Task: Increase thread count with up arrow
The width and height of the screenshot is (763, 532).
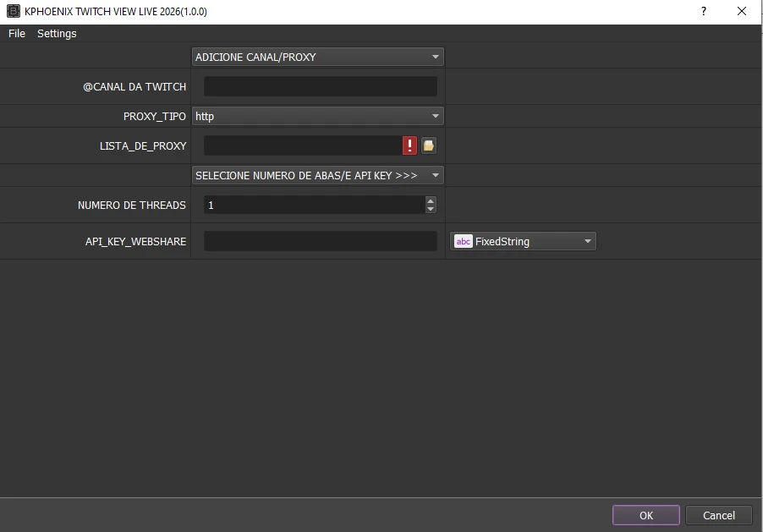Action: click(x=431, y=200)
